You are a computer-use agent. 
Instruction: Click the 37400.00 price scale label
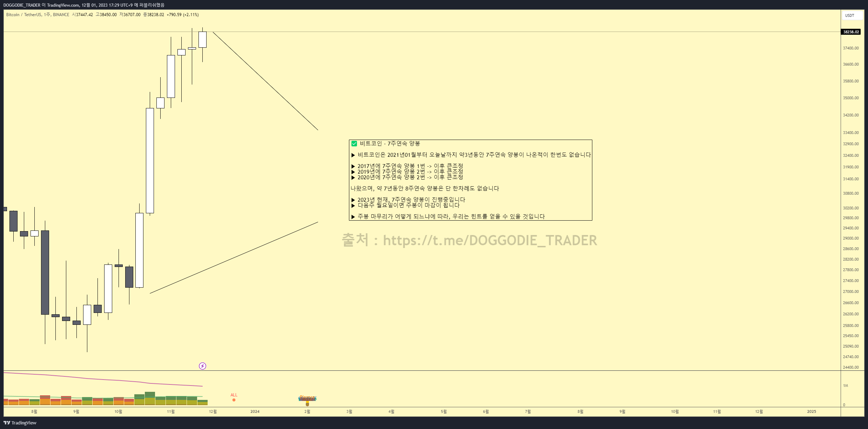click(x=850, y=48)
